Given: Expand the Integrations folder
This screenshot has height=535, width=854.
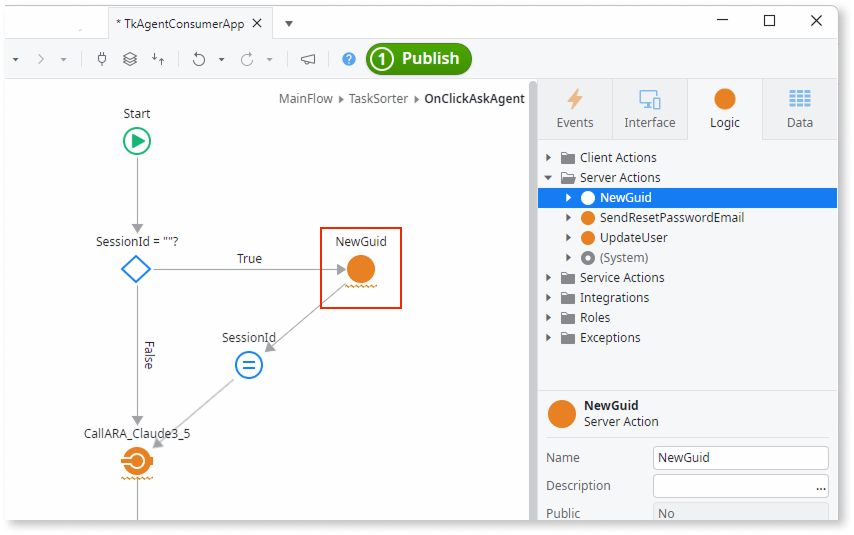Looking at the screenshot, I should click(x=549, y=298).
